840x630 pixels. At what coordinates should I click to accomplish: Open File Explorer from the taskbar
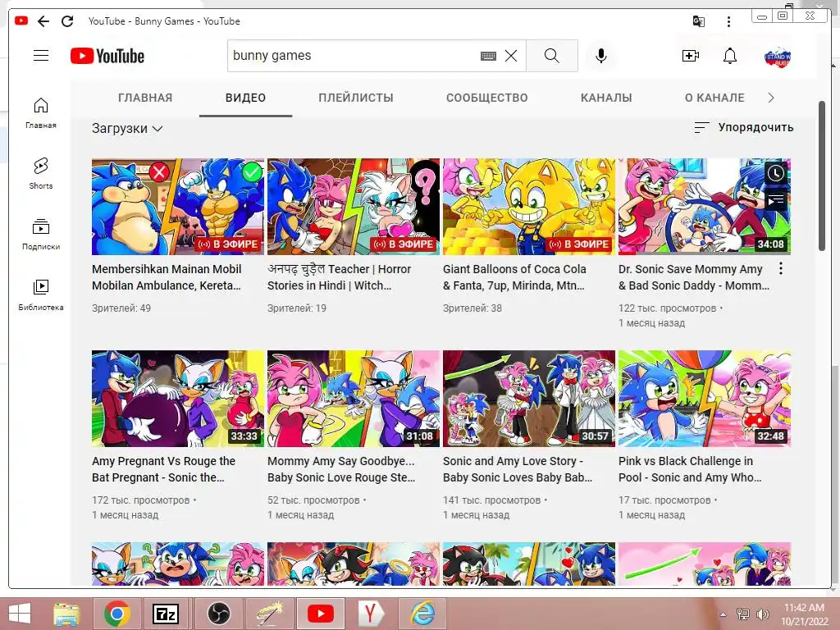[x=66, y=614]
